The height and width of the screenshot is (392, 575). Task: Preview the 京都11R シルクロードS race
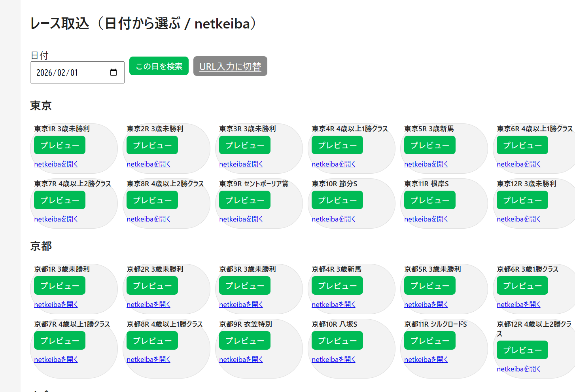coord(430,341)
